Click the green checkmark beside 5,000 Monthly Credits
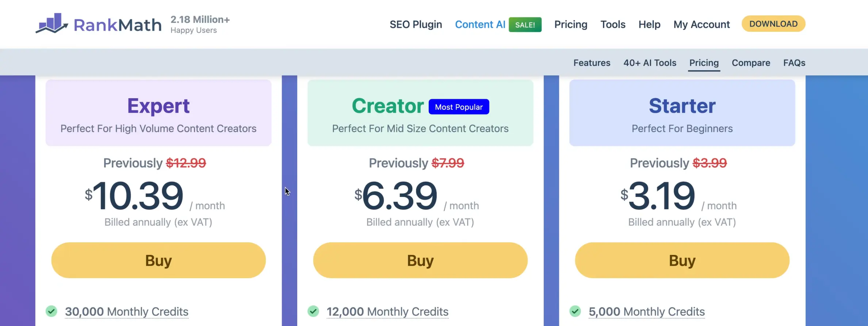This screenshot has height=326, width=868. [x=576, y=311]
